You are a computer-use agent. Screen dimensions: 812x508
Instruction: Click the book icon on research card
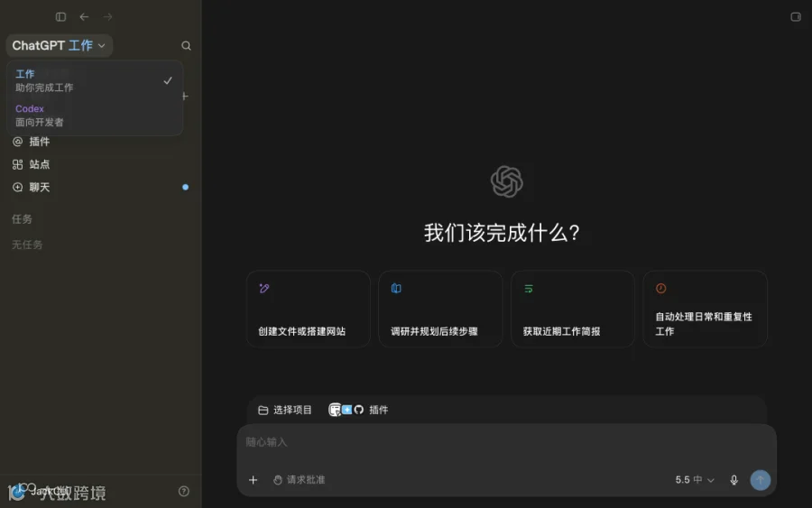click(x=396, y=289)
